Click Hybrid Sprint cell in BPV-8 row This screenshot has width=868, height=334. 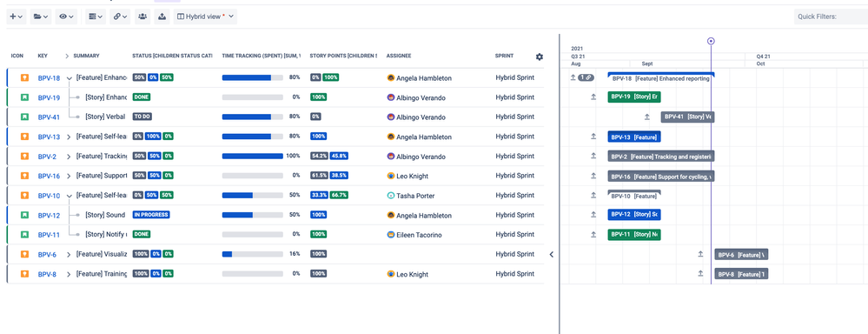pyautogui.click(x=515, y=274)
